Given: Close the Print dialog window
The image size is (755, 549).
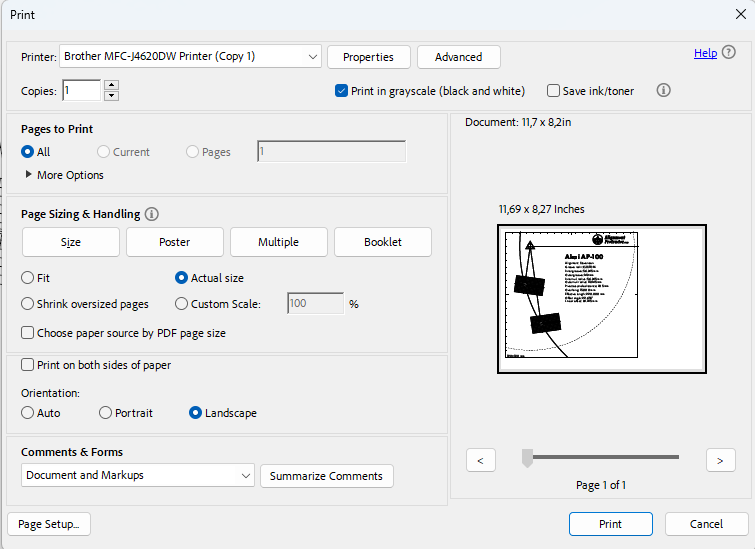Looking at the screenshot, I should tap(739, 14).
